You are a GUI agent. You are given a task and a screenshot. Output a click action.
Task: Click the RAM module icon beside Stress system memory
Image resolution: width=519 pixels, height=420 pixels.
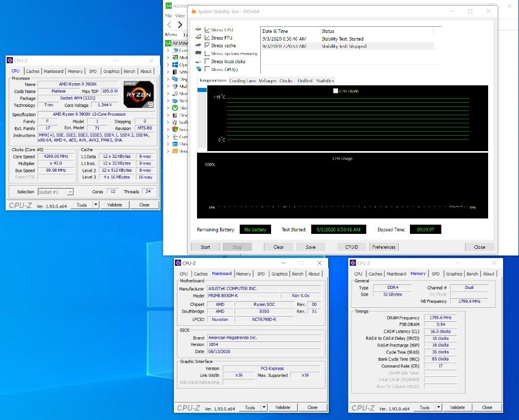198,53
